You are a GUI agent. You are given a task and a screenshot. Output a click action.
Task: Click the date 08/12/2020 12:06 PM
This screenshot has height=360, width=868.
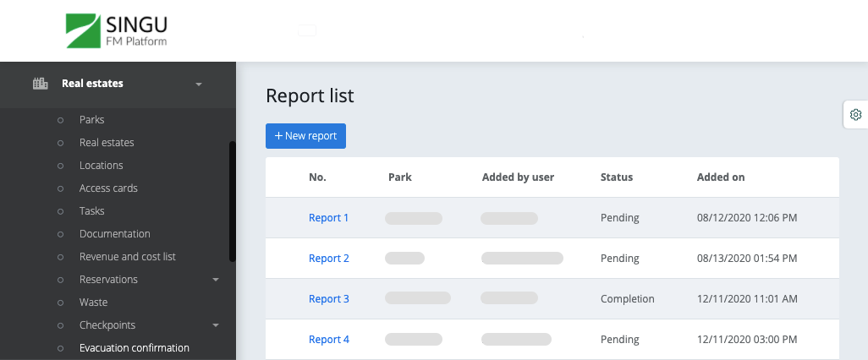(x=747, y=218)
